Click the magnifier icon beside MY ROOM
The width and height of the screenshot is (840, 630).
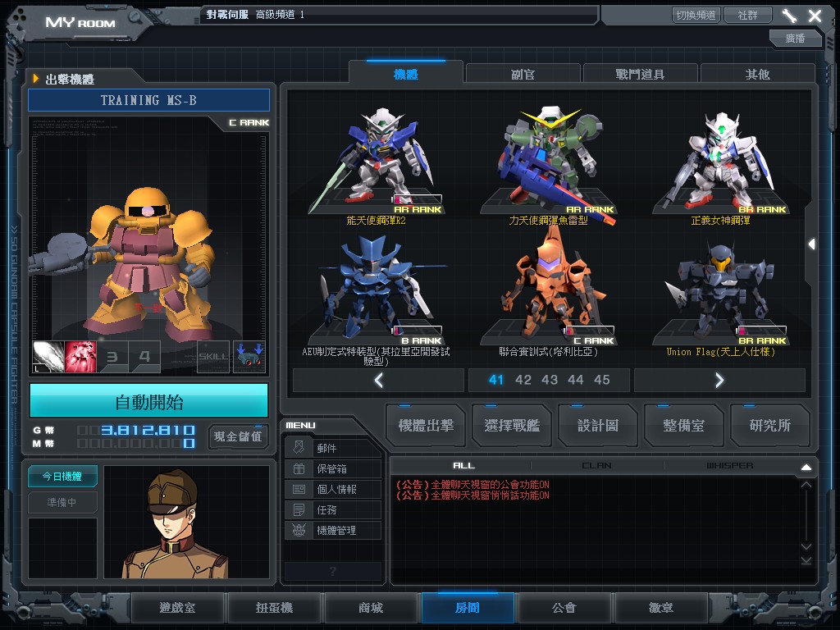click(x=135, y=18)
